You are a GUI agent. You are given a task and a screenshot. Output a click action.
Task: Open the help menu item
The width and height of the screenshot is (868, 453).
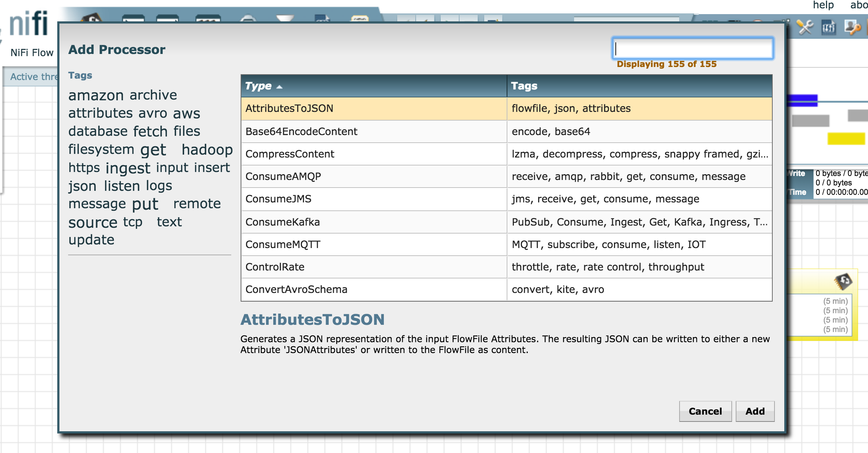[823, 5]
